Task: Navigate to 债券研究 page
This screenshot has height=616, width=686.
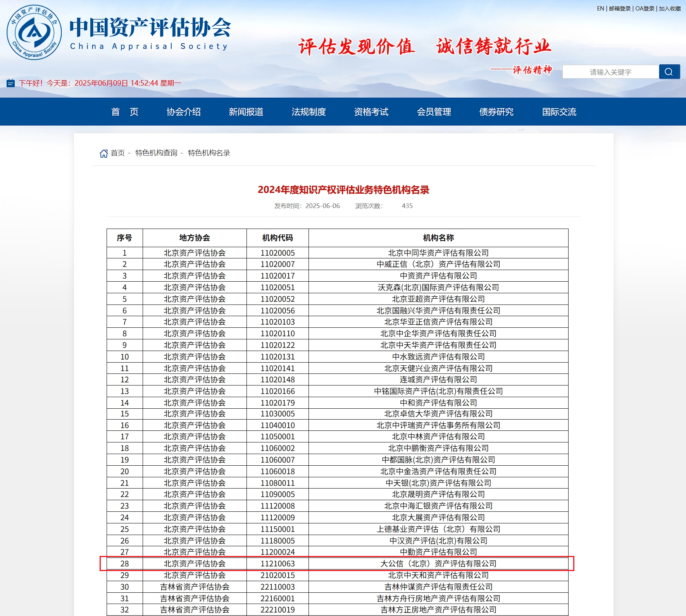Action: (x=496, y=112)
